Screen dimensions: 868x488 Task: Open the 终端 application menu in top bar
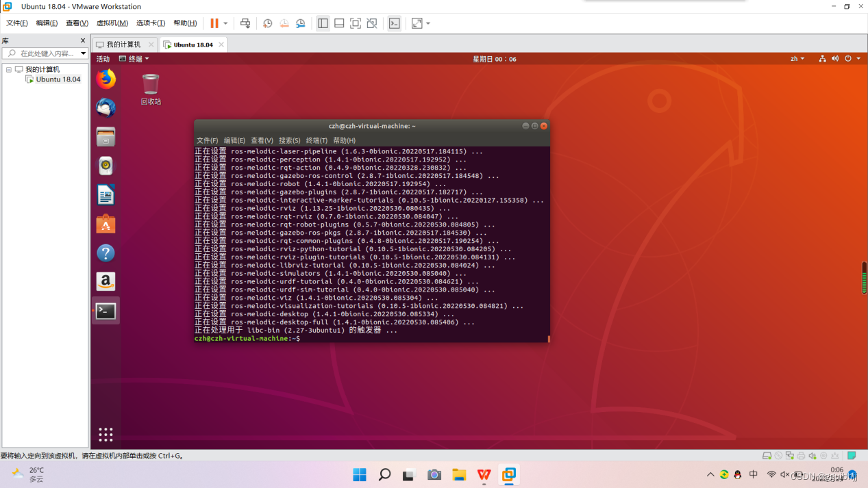[134, 59]
